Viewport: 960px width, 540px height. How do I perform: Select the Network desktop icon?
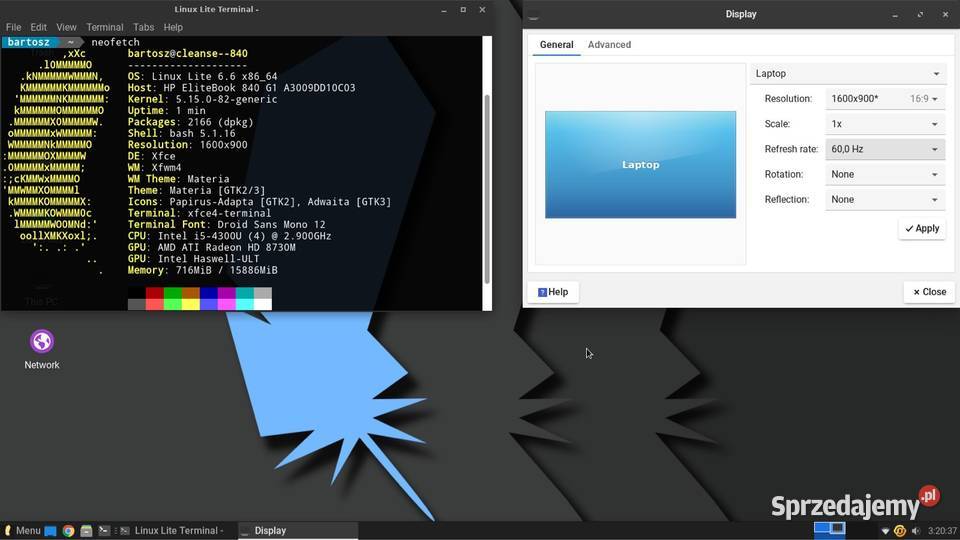pos(42,350)
